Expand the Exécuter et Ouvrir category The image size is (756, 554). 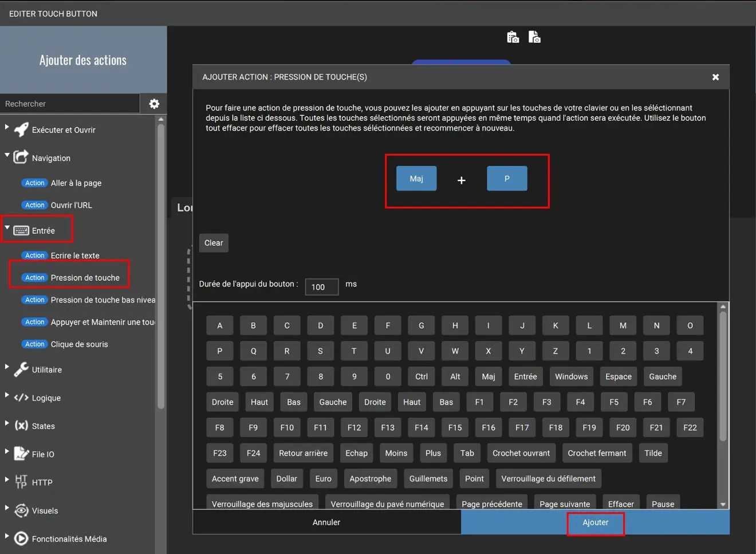pyautogui.click(x=7, y=127)
